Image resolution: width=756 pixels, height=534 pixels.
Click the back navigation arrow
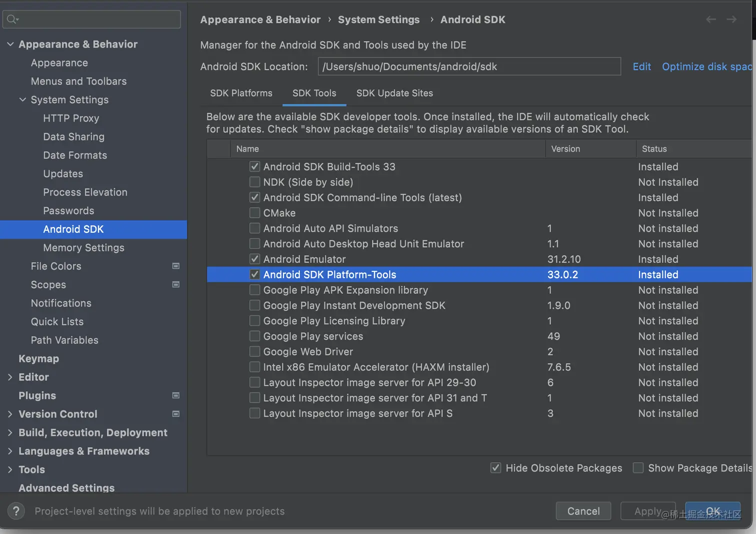711,20
